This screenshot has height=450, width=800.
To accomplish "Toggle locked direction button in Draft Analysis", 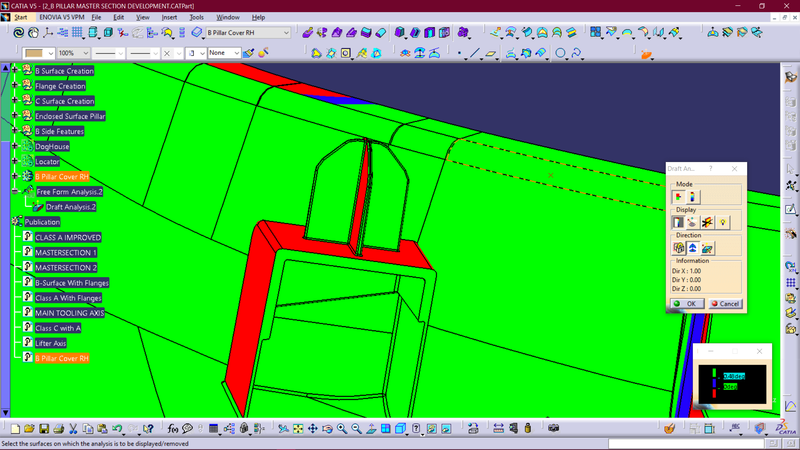I will pos(679,248).
